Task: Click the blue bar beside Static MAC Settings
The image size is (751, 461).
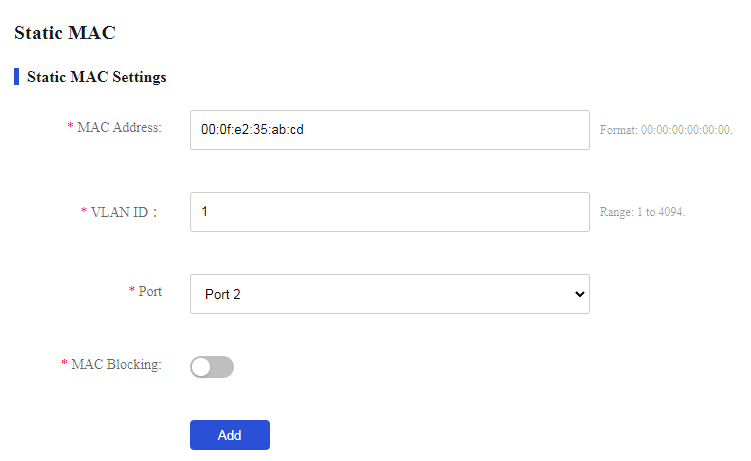Action: [x=17, y=77]
